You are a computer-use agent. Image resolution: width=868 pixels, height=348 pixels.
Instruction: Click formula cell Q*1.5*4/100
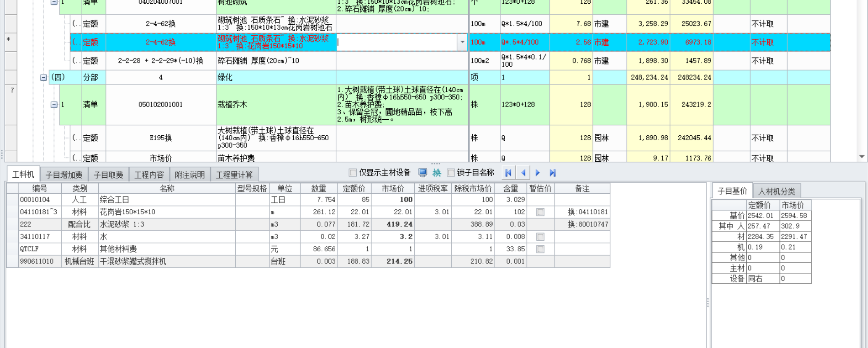tap(525, 24)
